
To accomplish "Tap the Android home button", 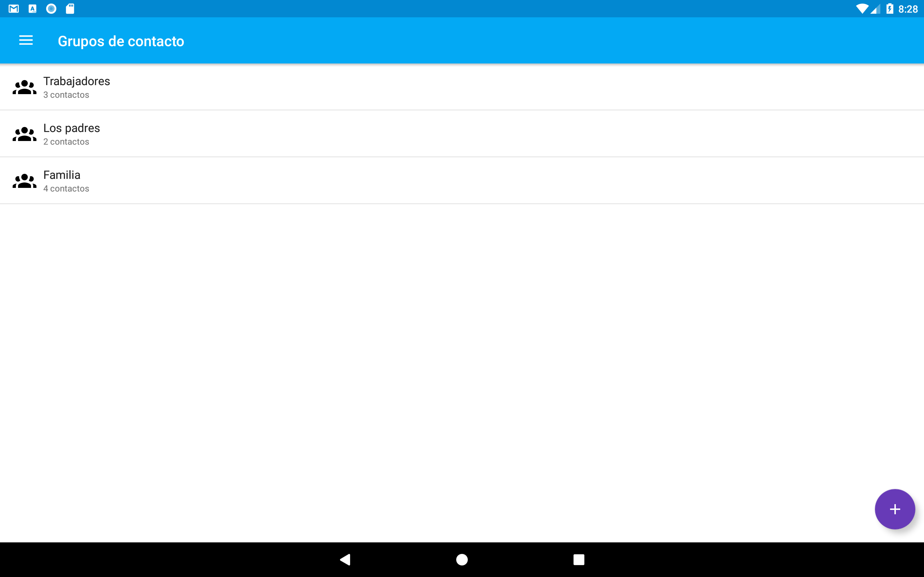I will (462, 559).
